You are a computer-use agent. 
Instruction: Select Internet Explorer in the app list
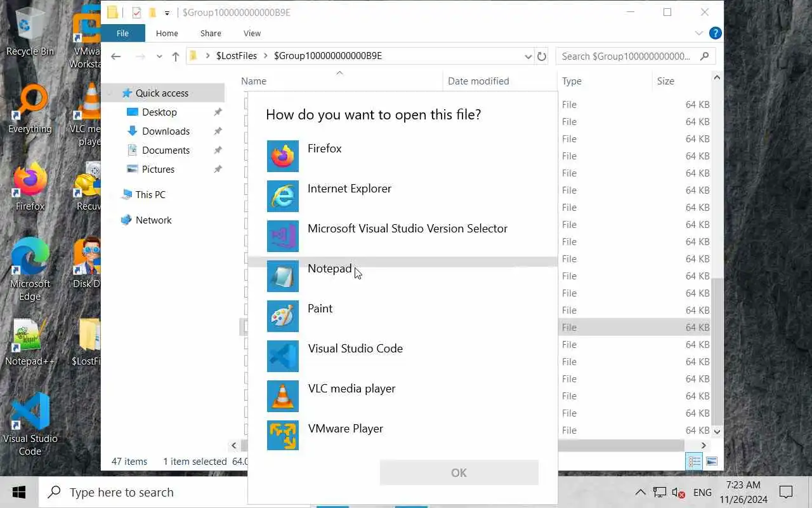click(402, 196)
